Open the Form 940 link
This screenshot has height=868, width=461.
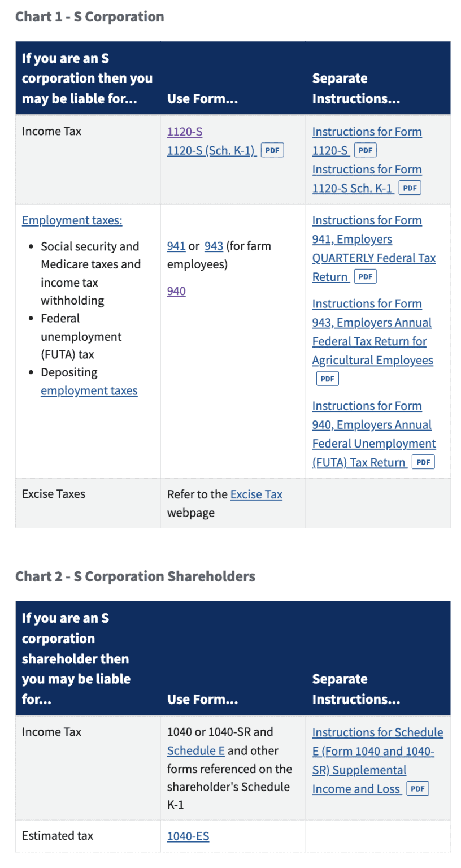click(x=176, y=291)
